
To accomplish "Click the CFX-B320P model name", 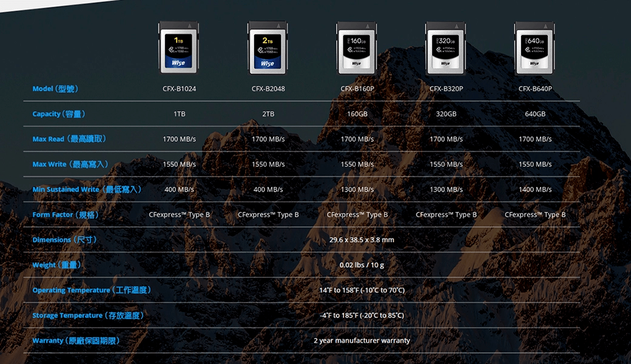I will pos(446,89).
